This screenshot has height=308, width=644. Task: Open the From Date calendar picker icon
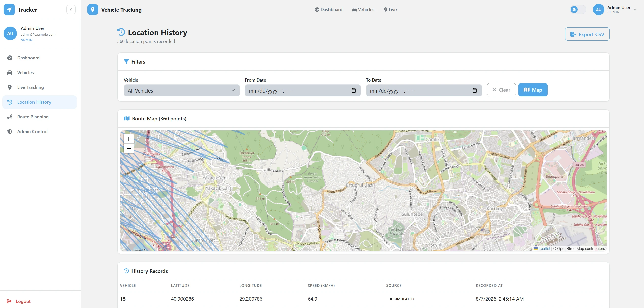click(353, 90)
